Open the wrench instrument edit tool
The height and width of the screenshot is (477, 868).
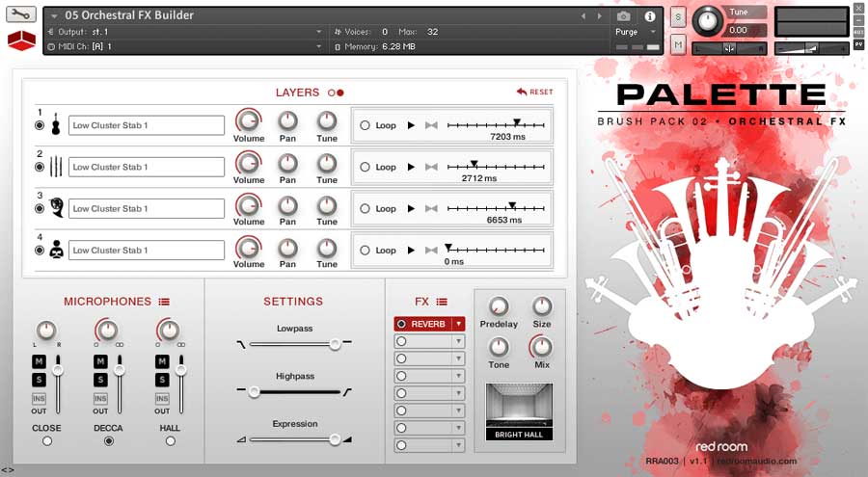[20, 13]
